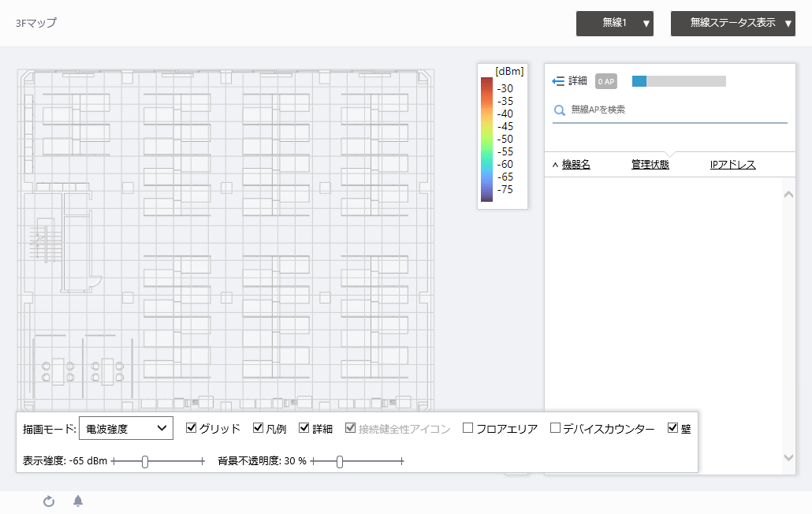812x514 pixels.
Task: Sort by 管理状態 column header
Action: click(650, 165)
